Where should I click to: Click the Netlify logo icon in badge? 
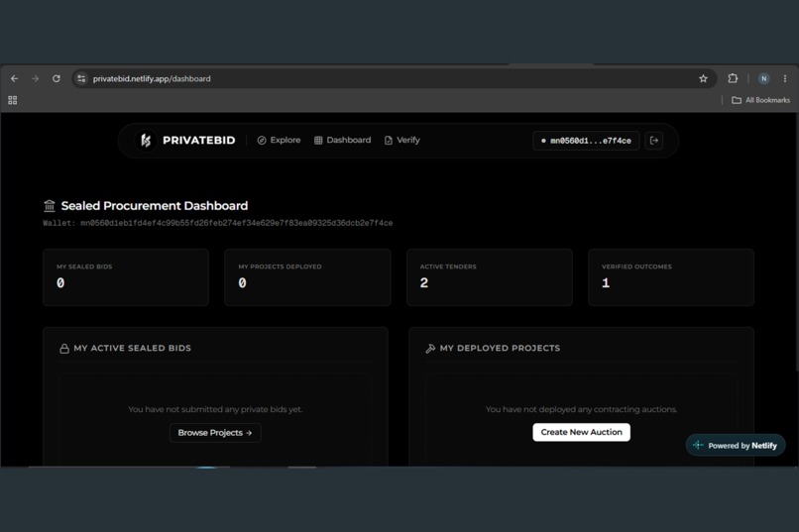coord(698,445)
